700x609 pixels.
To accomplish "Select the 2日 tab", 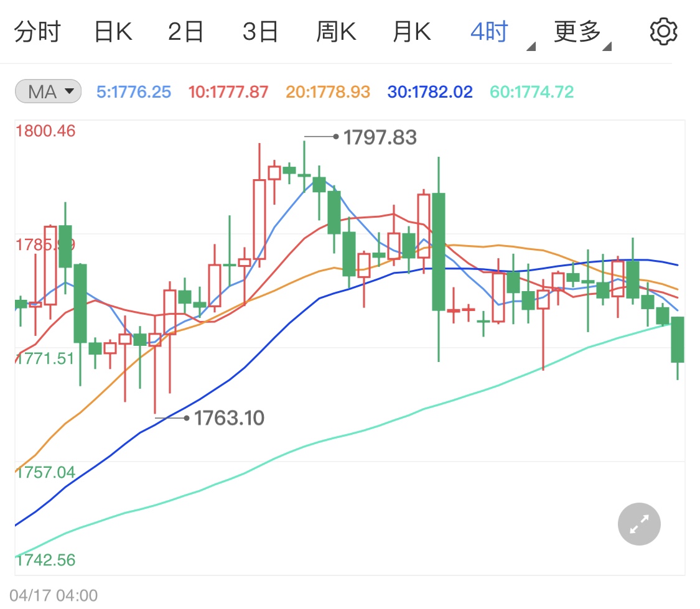I will [185, 32].
